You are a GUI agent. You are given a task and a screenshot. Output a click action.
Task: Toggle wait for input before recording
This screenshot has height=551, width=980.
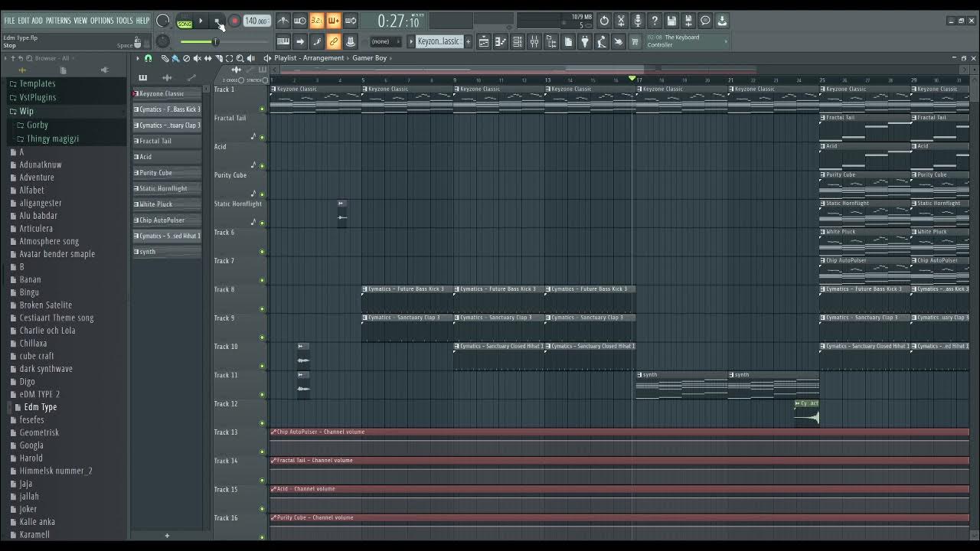pos(300,21)
